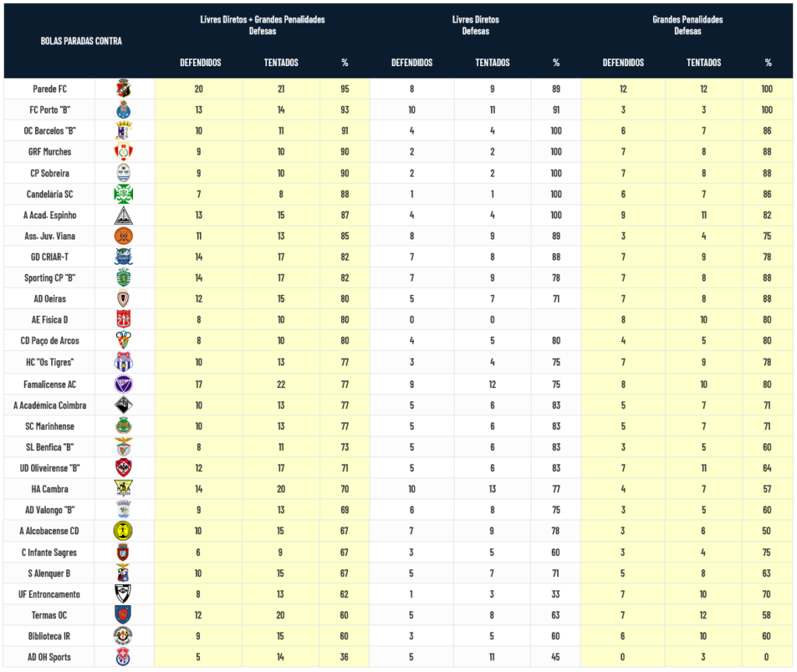Image resolution: width=797 pixels, height=672 pixels.
Task: Select the Sporting CP "B" crest
Action: click(123, 278)
